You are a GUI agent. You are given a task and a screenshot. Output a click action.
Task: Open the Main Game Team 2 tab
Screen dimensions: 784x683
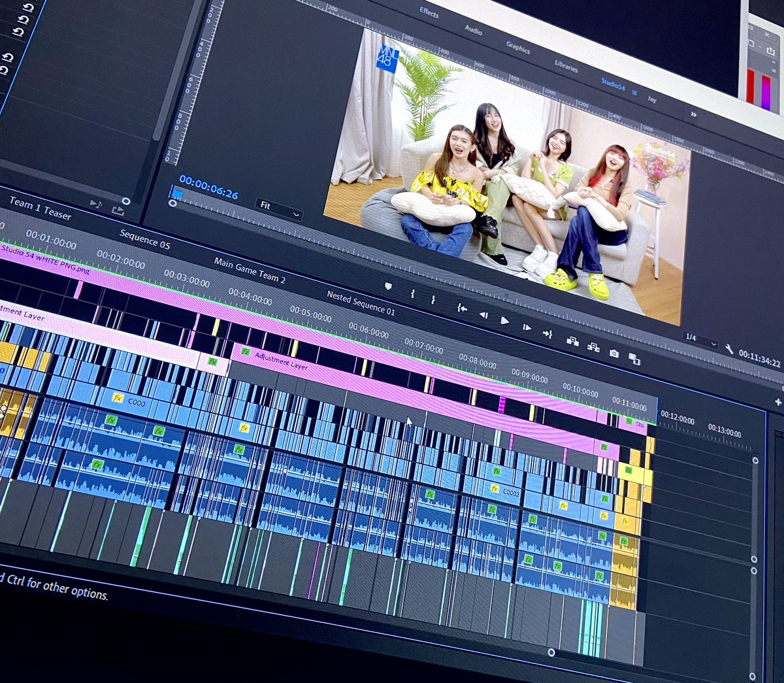tap(250, 270)
